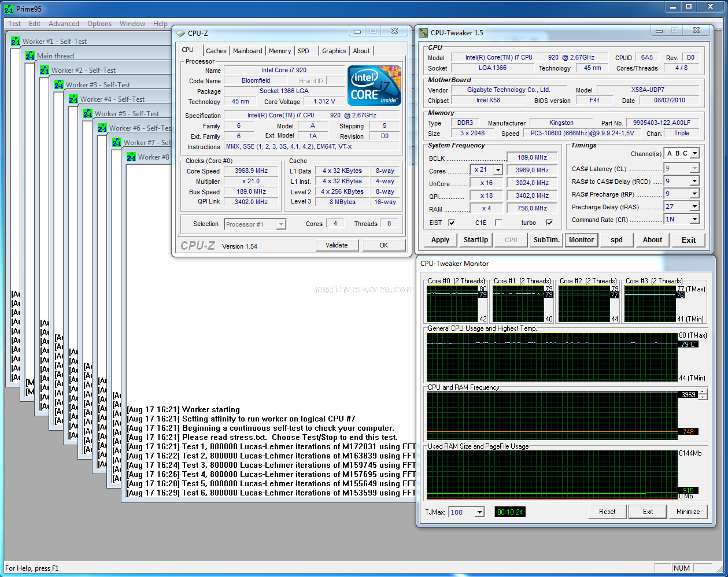
Task: Switch to the Caches tab in CPU-Z
Action: pyautogui.click(x=216, y=51)
